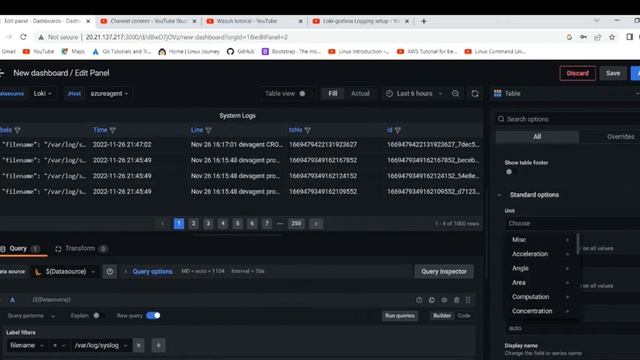Open Loki datasource variable dropdown
This screenshot has height=360, width=640.
click(x=42, y=93)
